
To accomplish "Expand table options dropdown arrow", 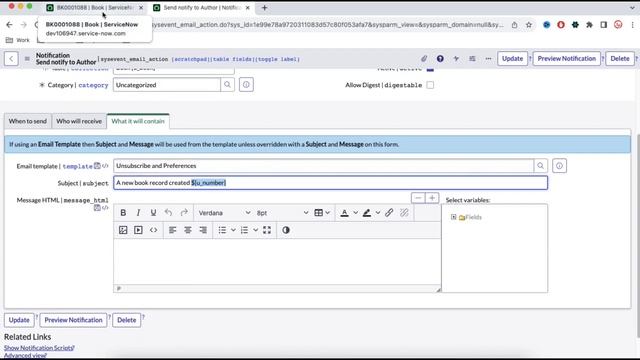I will click(327, 213).
